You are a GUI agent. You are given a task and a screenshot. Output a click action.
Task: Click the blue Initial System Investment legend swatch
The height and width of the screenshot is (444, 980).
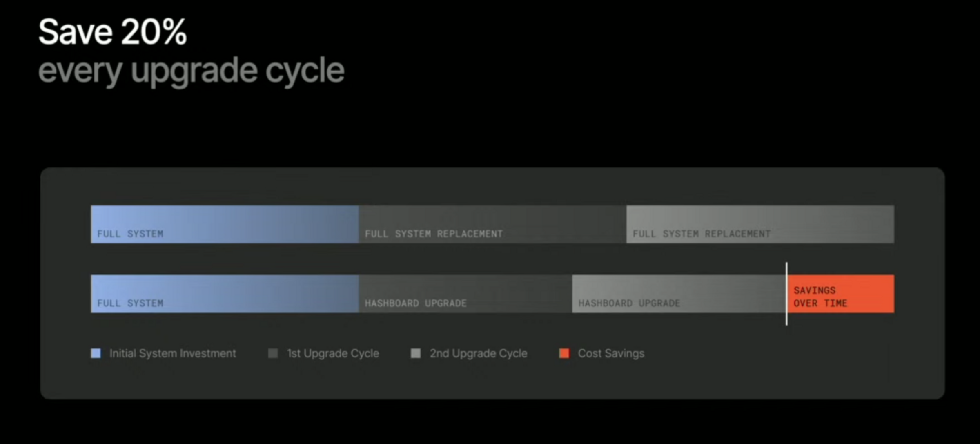(96, 353)
